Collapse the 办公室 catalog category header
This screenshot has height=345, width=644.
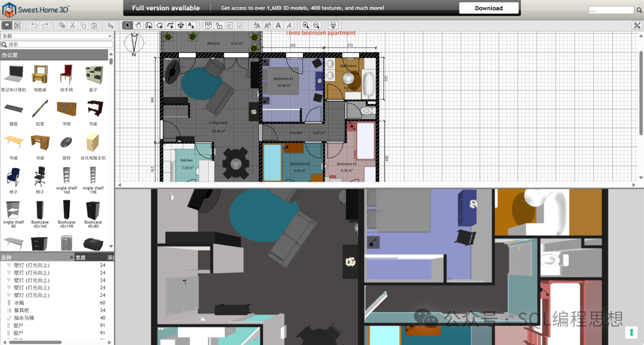[54, 55]
